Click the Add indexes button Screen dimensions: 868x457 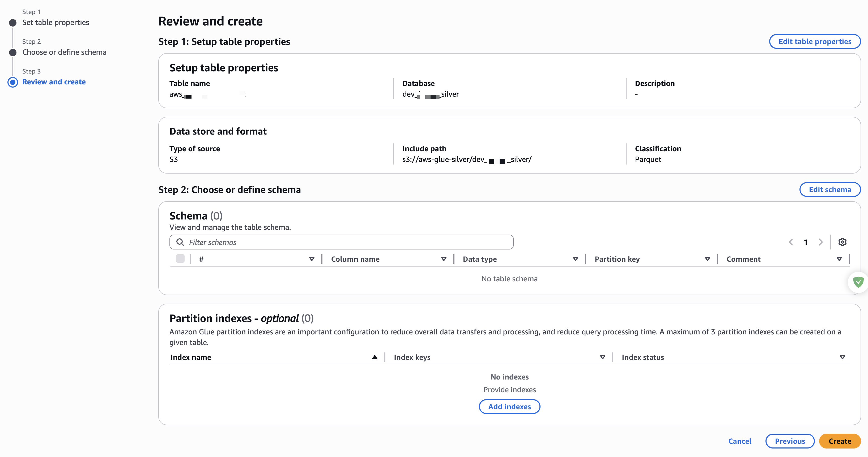point(509,407)
